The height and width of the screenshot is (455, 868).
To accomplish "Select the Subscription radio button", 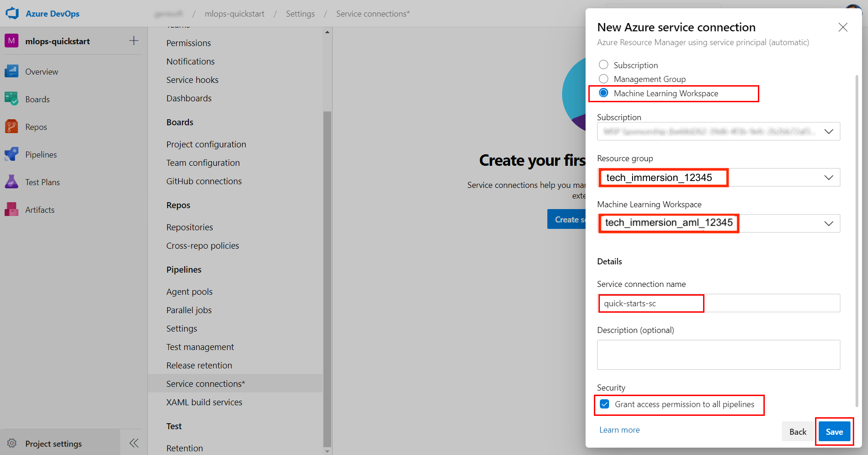I will coord(604,64).
